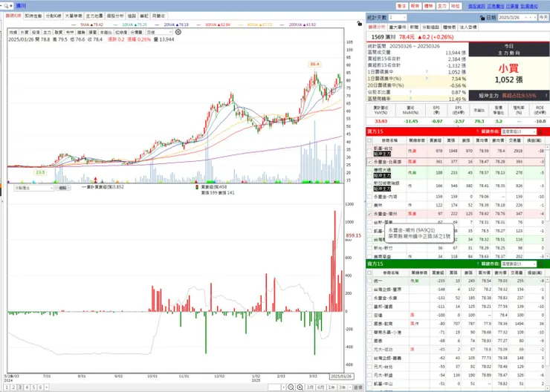The image size is (550, 392).
Task: Open the indicator dropdown above the lower chart
Action: 33,188
